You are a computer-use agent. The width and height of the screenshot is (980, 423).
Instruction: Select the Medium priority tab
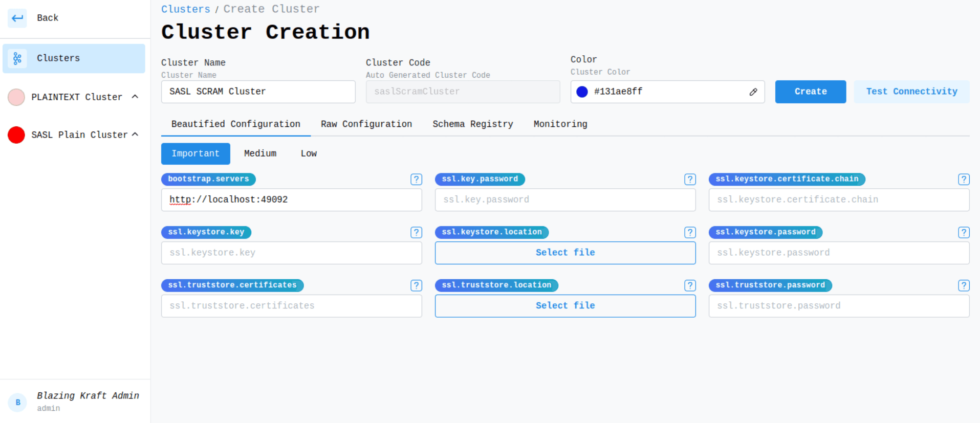point(260,154)
